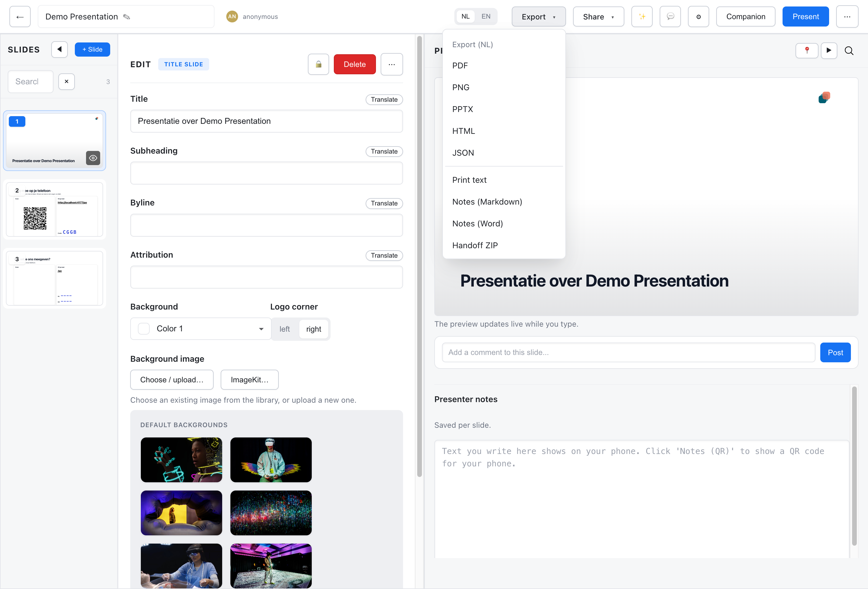Switch language to EN
Screen dimensions: 868x589
[486, 17]
